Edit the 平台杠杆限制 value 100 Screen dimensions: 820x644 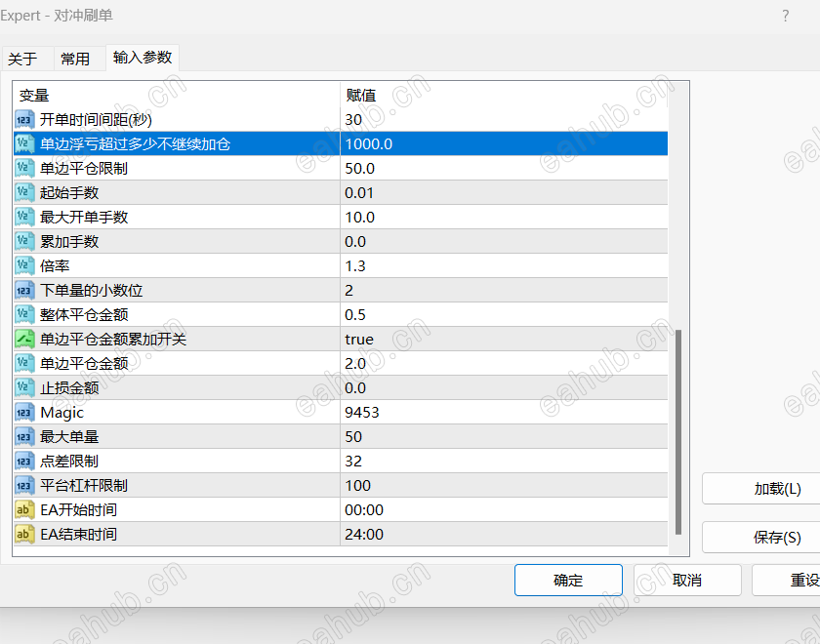coord(504,486)
